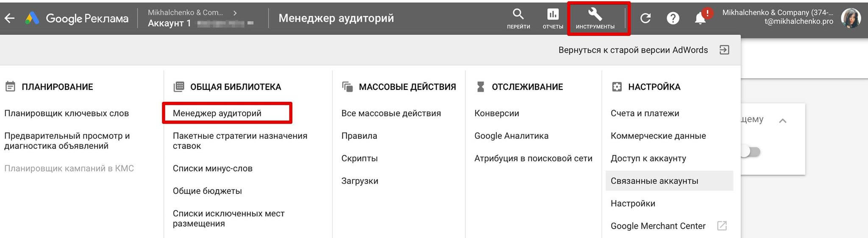This screenshot has width=868, height=238.
Task: Click the Общая библиотека grid icon
Action: pyautogui.click(x=179, y=87)
